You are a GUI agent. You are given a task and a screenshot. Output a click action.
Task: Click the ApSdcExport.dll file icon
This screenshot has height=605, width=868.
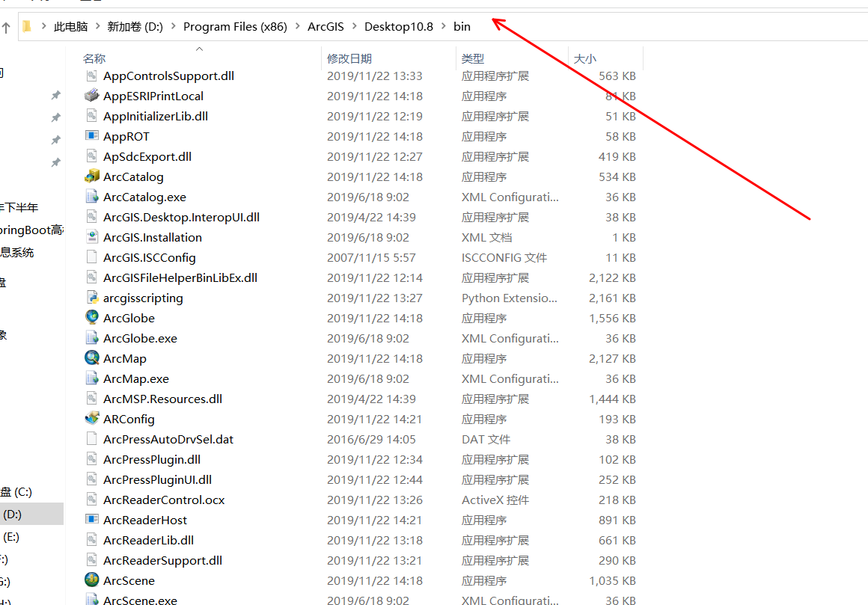click(x=92, y=156)
